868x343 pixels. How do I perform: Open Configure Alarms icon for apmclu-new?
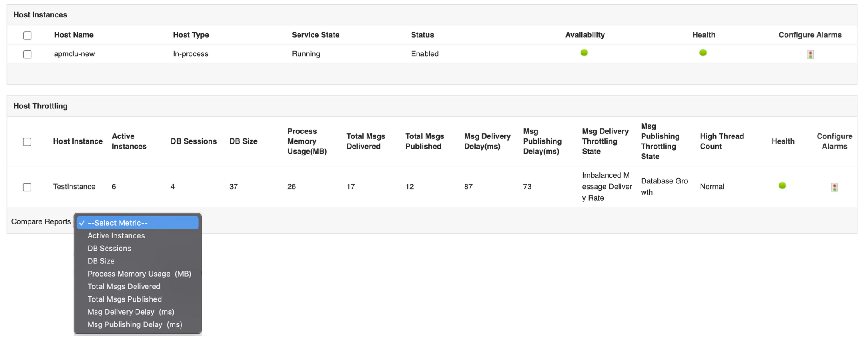(810, 54)
